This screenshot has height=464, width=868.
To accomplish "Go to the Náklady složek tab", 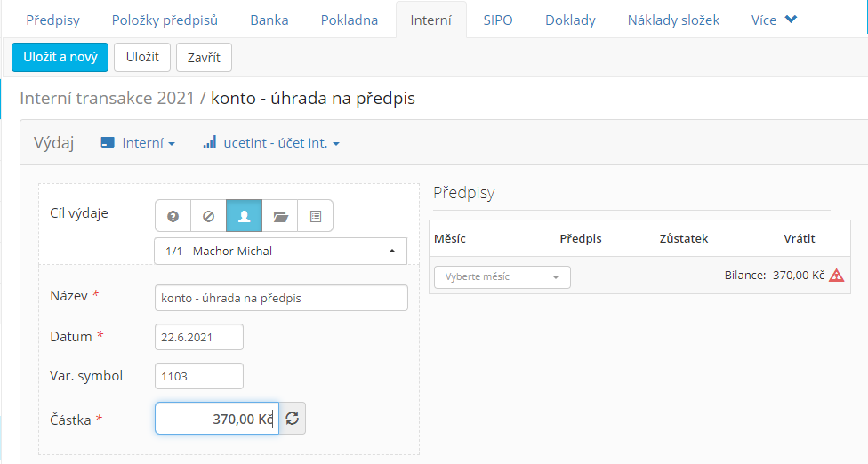I will pyautogui.click(x=673, y=20).
